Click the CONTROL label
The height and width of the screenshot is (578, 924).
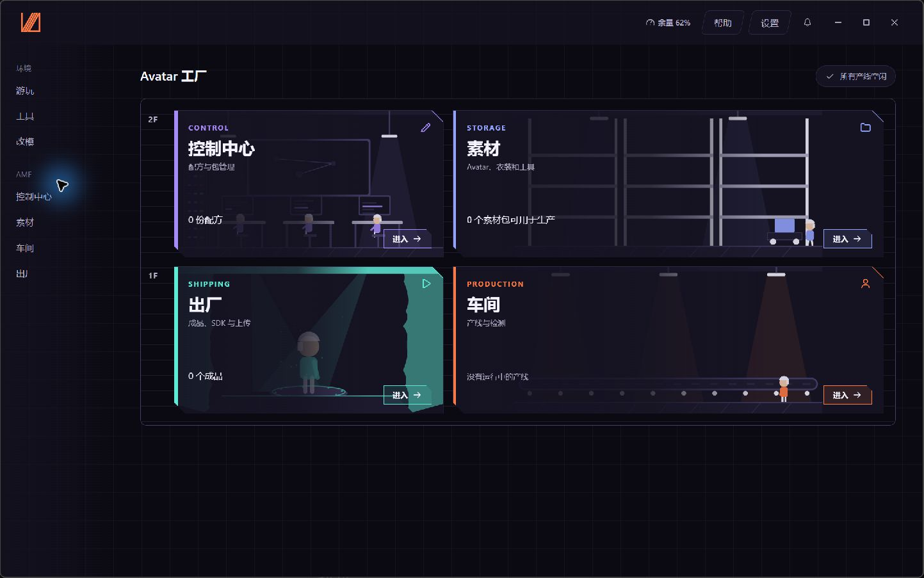tap(208, 128)
